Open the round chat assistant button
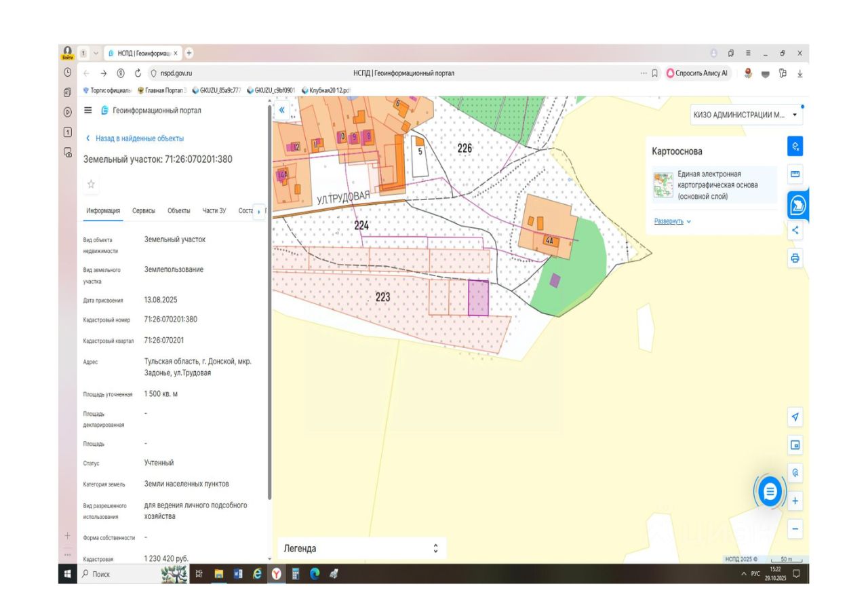Image resolution: width=868 pixels, height=614 pixels. [x=770, y=492]
